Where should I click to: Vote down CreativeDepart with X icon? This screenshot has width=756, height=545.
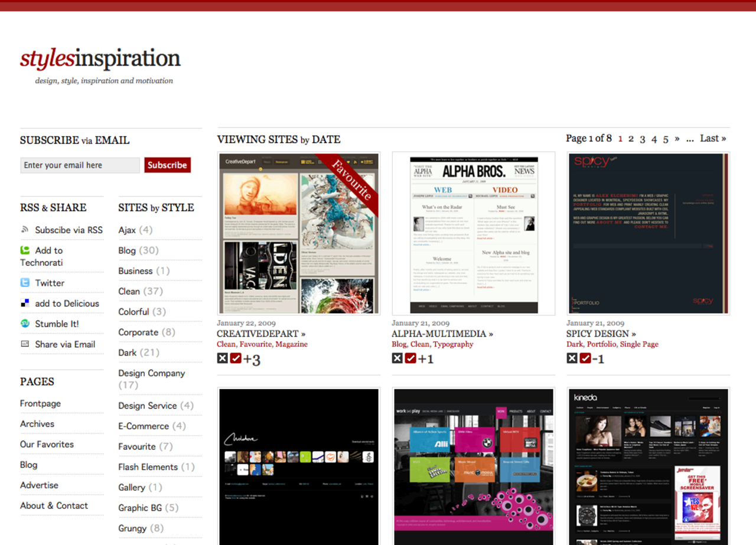click(222, 358)
